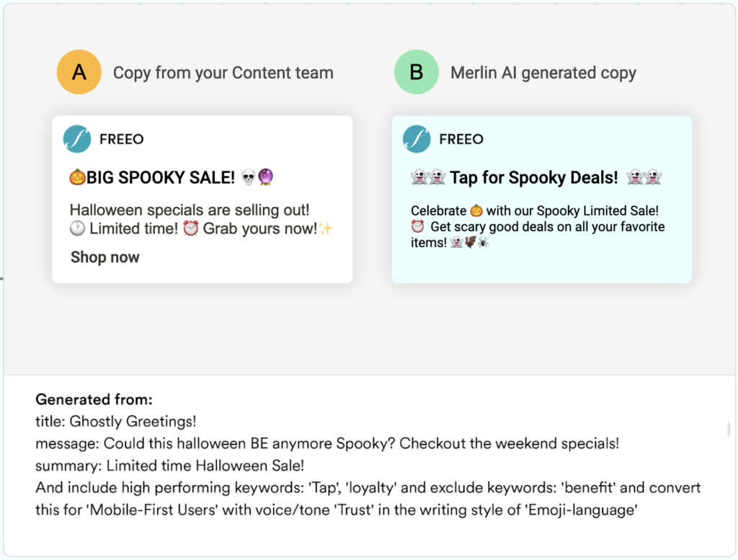
Task: Click the crystal ball emoji in card A title
Action: (x=266, y=177)
